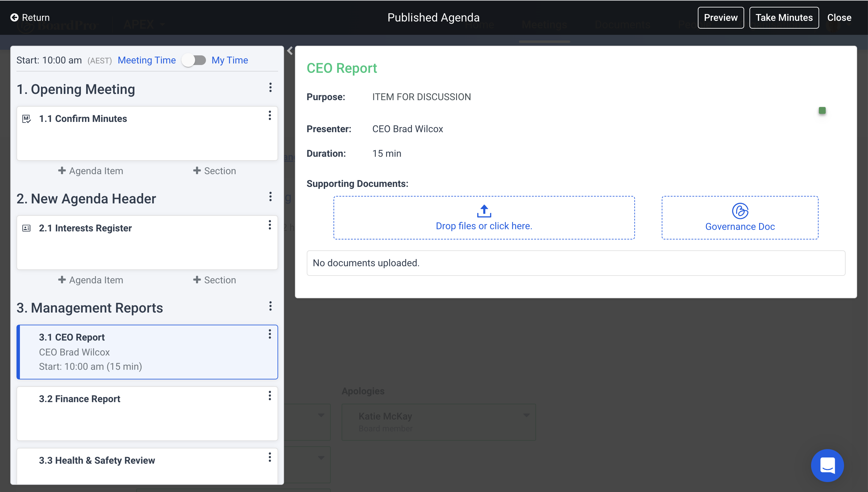The width and height of the screenshot is (868, 492).
Task: Open options menu for Opening Meeting section
Action: (270, 87)
